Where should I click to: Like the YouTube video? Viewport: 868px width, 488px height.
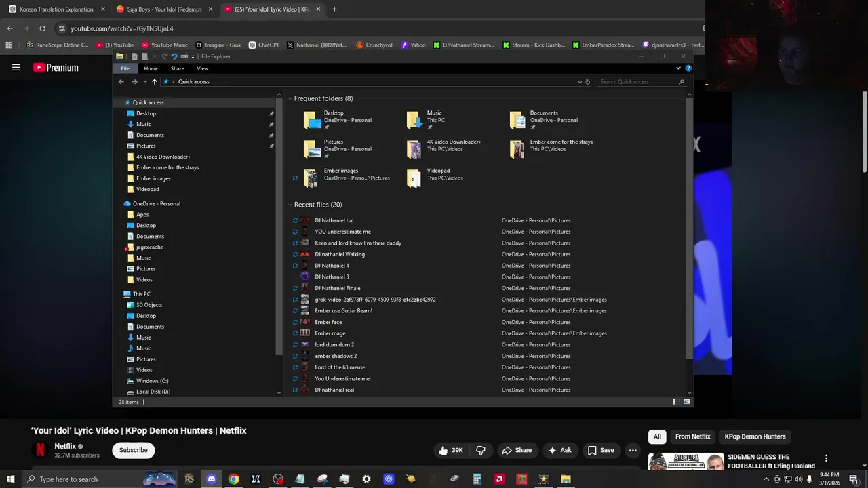click(451, 450)
